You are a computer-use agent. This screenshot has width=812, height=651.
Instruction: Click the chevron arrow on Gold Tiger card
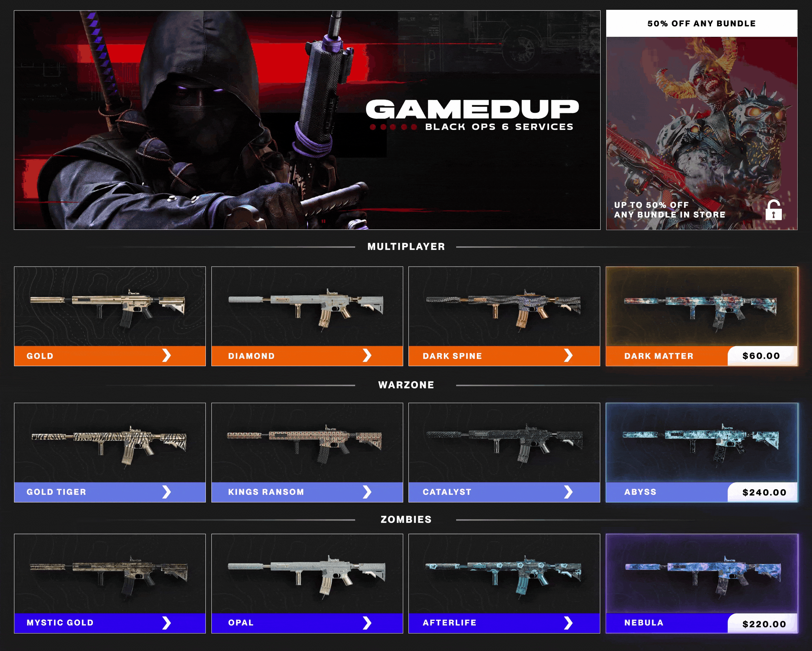(x=167, y=492)
